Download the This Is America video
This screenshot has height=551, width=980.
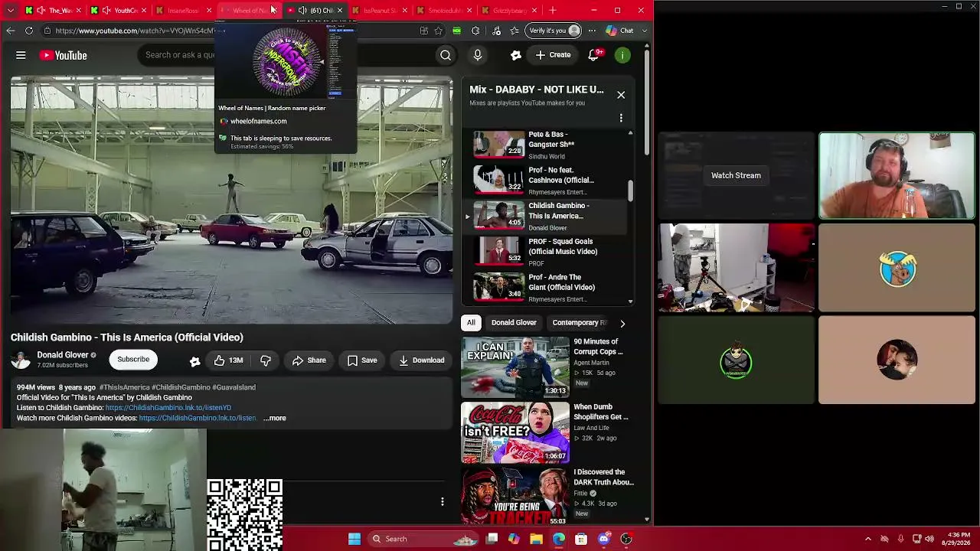click(x=421, y=360)
